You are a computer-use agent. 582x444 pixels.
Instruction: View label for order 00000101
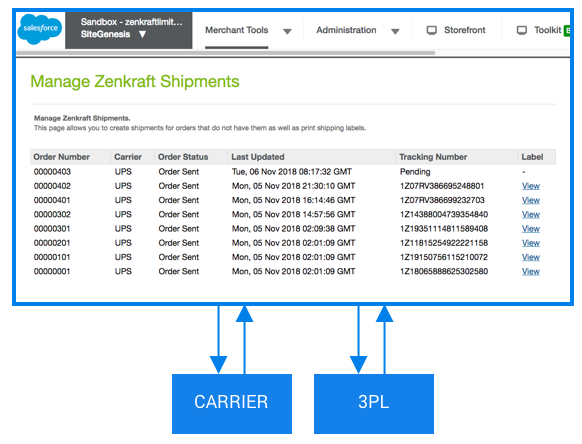pos(531,257)
